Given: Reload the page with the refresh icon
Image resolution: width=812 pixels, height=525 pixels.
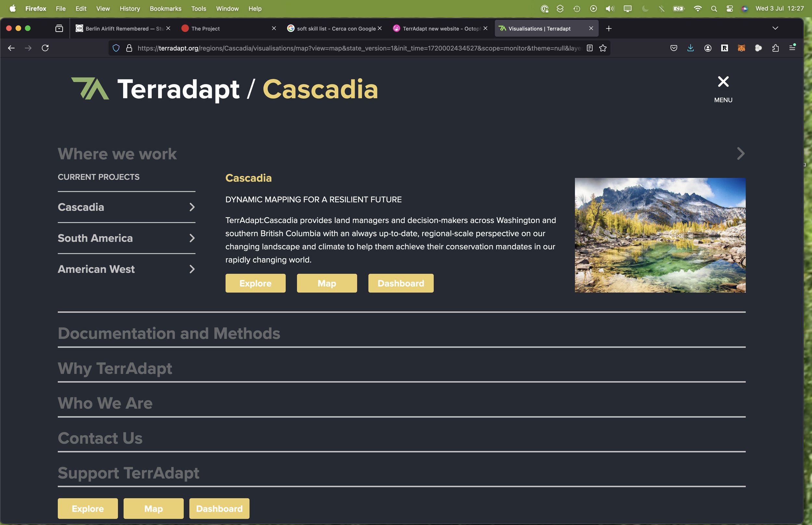Looking at the screenshot, I should [45, 48].
